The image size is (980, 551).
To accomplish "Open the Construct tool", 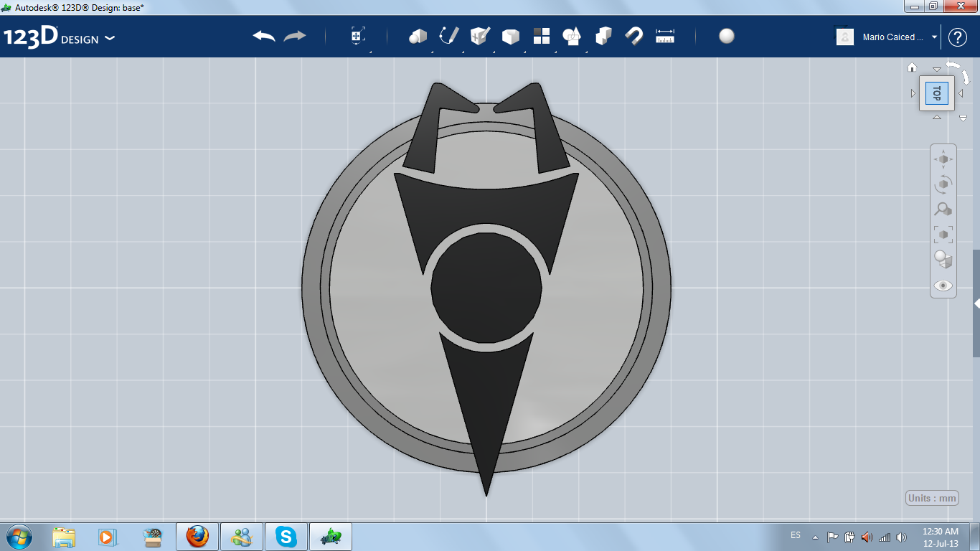I will [x=480, y=36].
